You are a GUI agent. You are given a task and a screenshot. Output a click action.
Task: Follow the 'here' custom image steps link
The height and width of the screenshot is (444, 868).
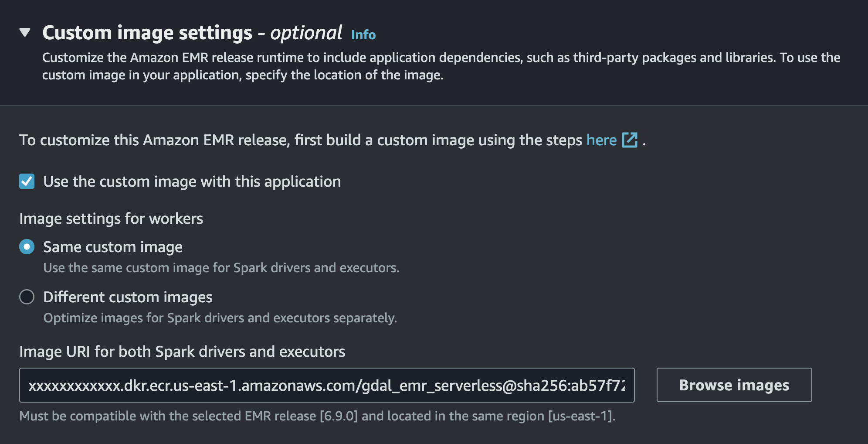tap(601, 140)
